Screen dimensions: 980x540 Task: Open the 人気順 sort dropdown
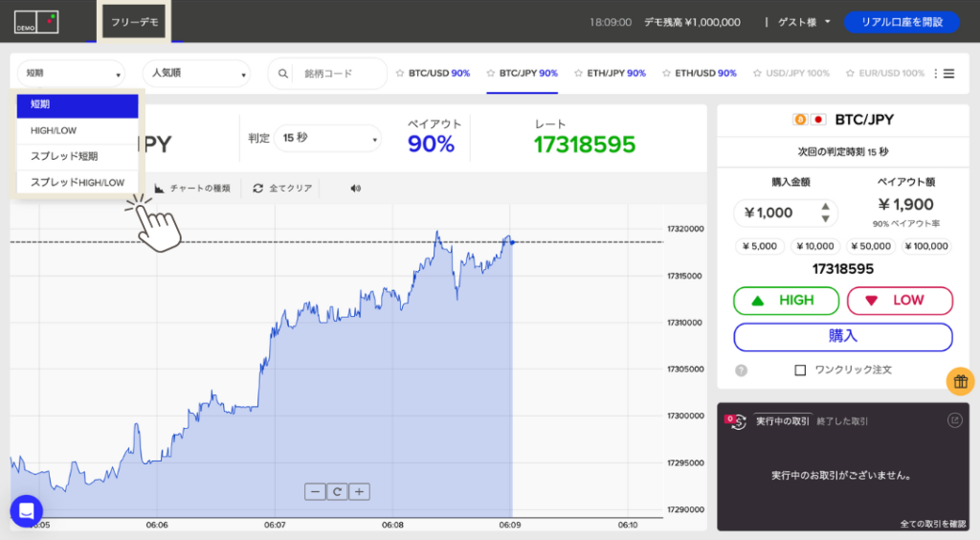tap(196, 73)
